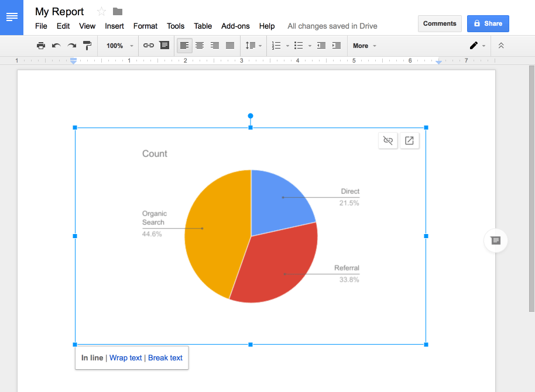Open the Format menu
Image resolution: width=535 pixels, height=392 pixels.
pyautogui.click(x=145, y=26)
